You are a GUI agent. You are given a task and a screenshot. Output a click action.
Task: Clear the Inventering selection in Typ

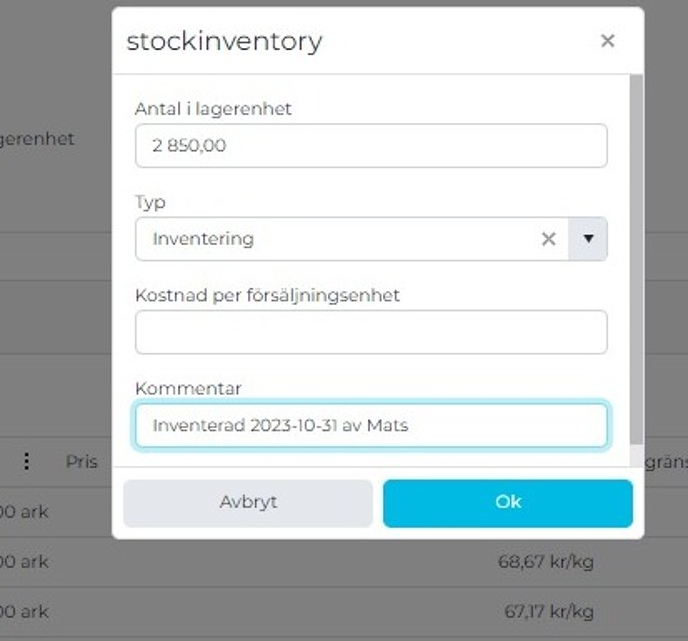[548, 239]
